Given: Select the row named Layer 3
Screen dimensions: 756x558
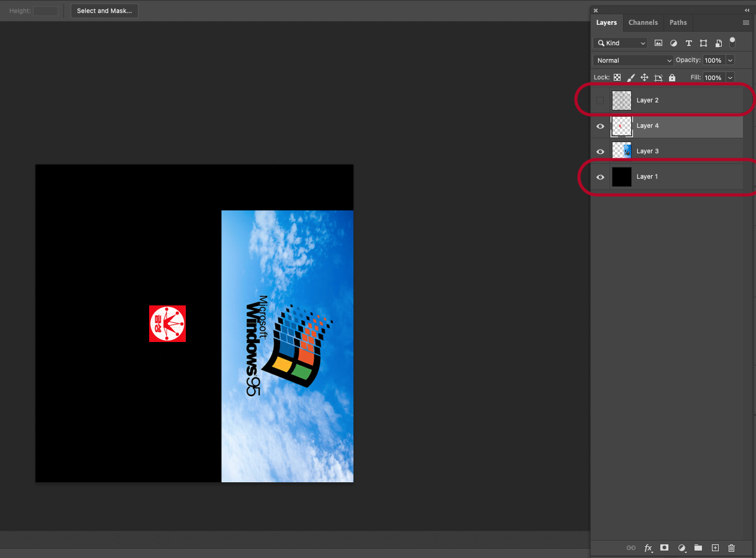Looking at the screenshot, I should (x=667, y=151).
